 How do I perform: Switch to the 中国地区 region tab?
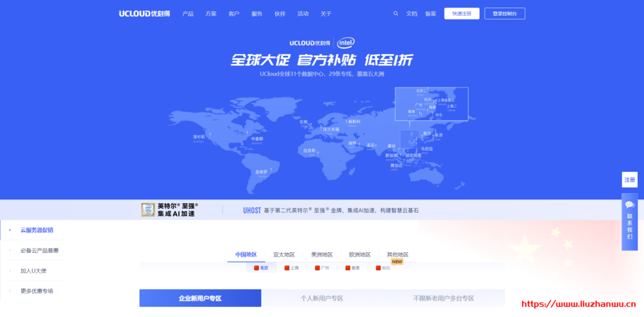(246, 255)
